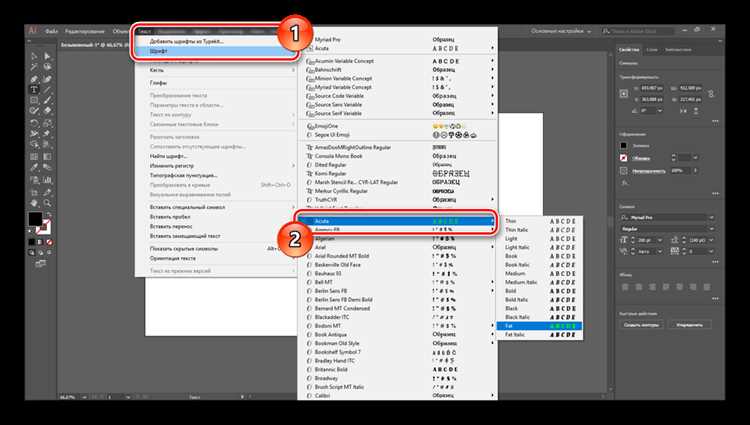Viewport: 750px width, 425px height.
Task: Select the Lasso tool
Action: [x=47, y=67]
